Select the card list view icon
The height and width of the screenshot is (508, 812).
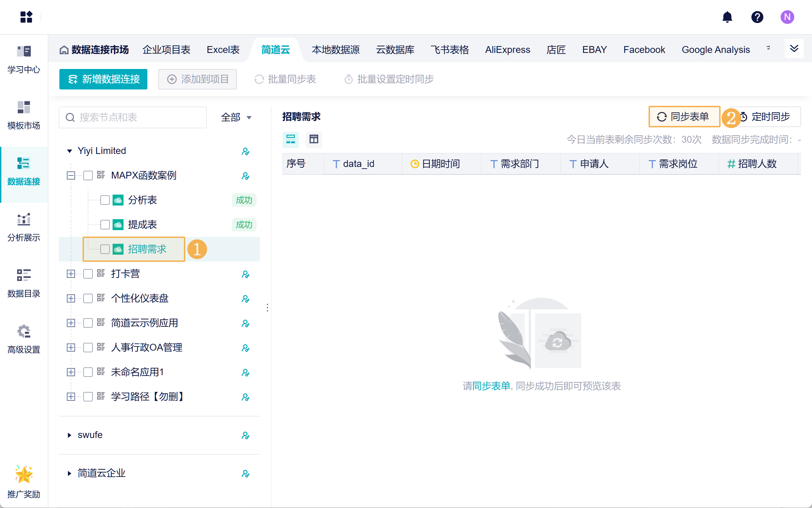[x=291, y=139]
